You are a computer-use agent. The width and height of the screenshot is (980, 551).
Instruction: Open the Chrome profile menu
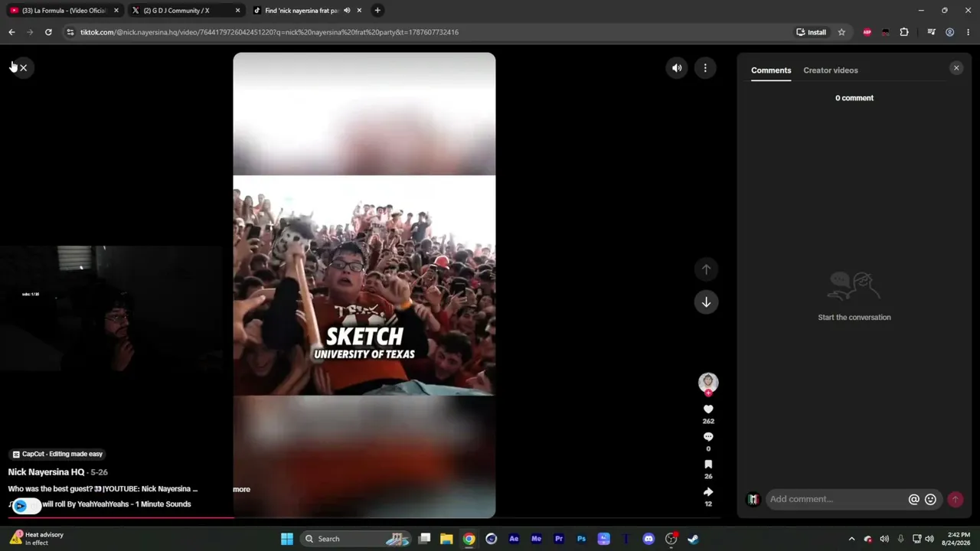949,32
